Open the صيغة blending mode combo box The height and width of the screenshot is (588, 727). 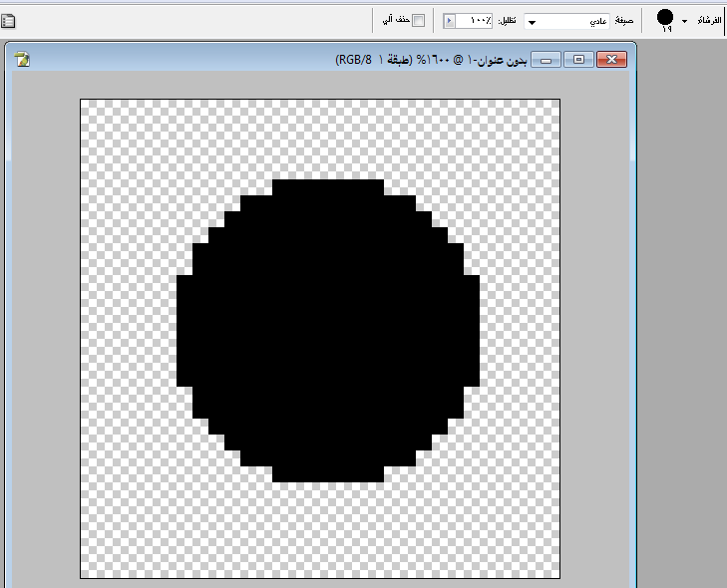point(566,21)
